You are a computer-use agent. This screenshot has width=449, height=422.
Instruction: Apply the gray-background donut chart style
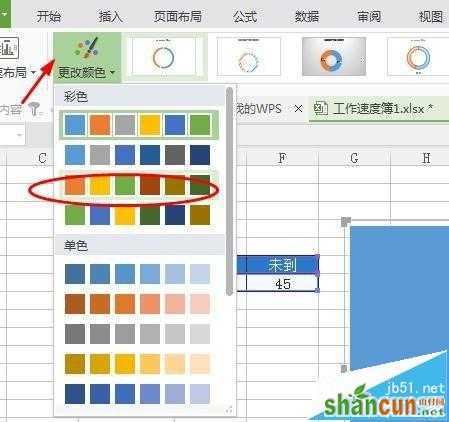(334, 57)
